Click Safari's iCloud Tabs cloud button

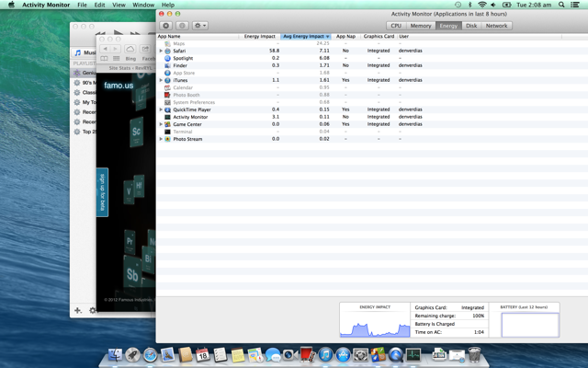[x=130, y=49]
